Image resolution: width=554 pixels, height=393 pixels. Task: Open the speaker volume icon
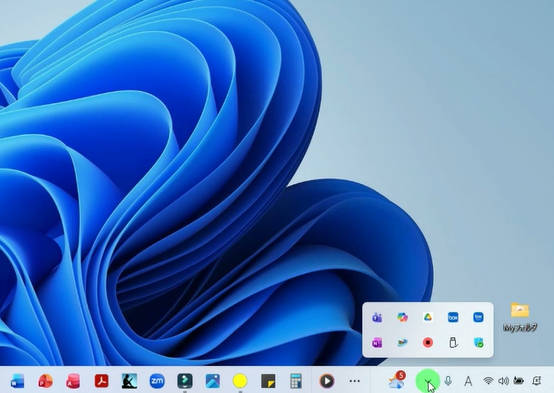pyautogui.click(x=503, y=381)
